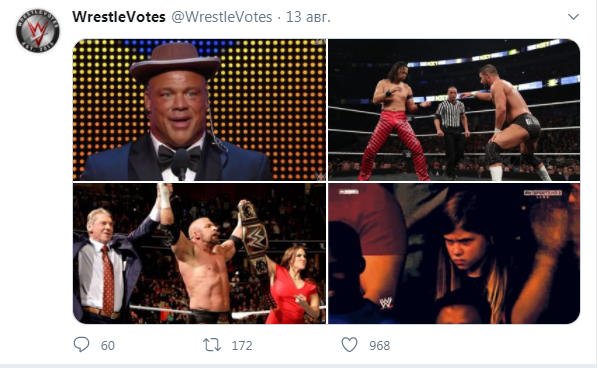Open the wrestling ring match photo
The image size is (598, 368).
point(454,109)
